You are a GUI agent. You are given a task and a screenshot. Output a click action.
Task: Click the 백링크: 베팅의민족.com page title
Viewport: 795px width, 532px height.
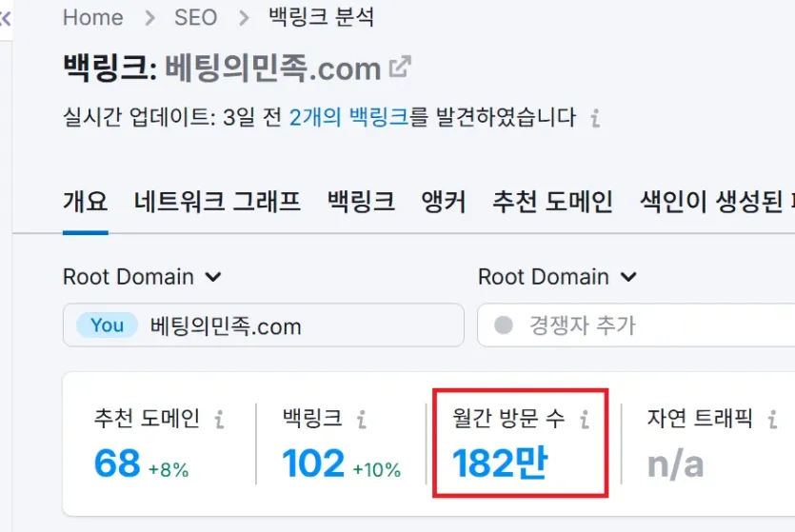click(x=222, y=68)
